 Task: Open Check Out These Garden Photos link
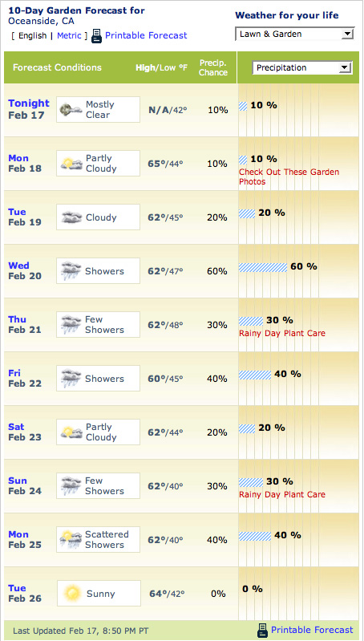[x=289, y=176]
